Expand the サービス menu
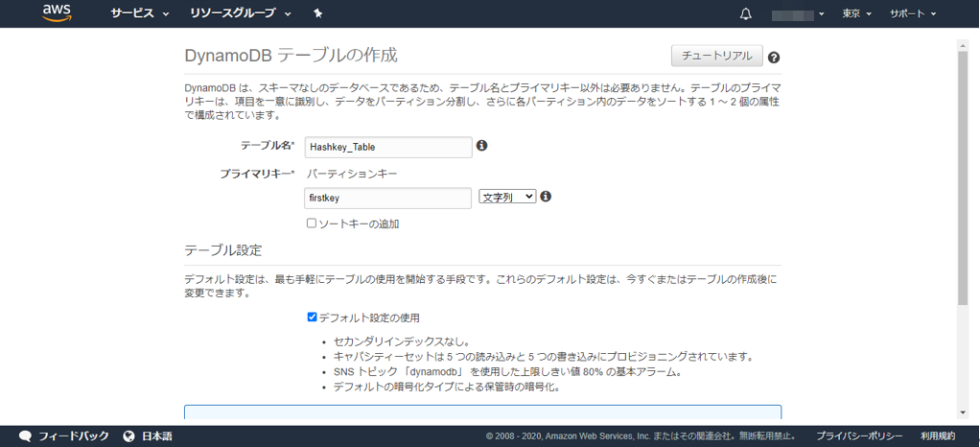The image size is (980, 447). tap(140, 13)
